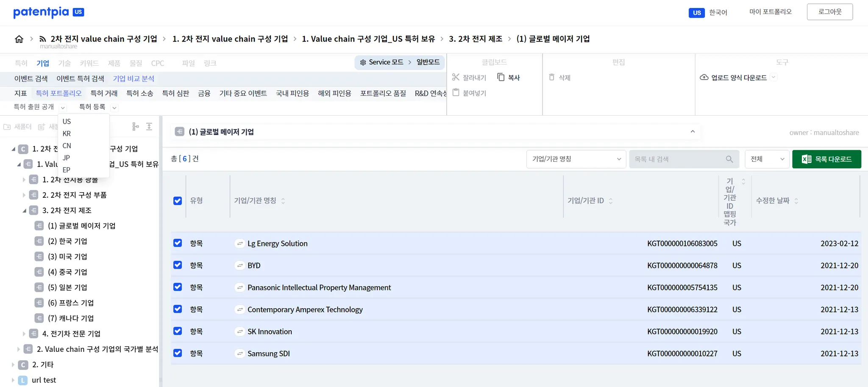Select (5) 일본 기업 in tree
Image resolution: width=868 pixels, height=387 pixels.
click(67, 287)
